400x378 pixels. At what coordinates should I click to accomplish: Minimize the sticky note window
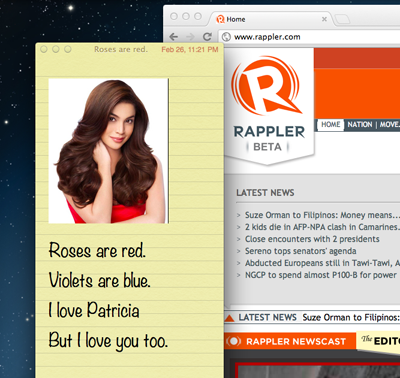pyautogui.click(x=56, y=49)
